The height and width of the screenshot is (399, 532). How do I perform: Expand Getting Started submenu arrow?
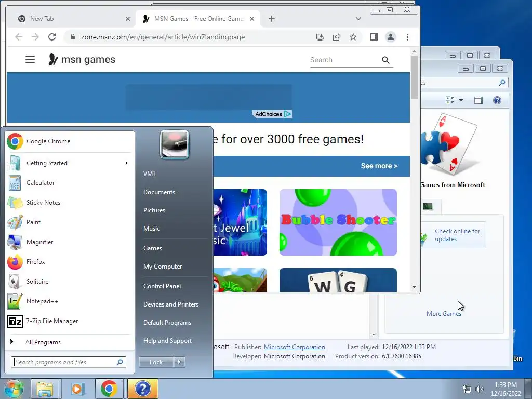[x=127, y=163]
